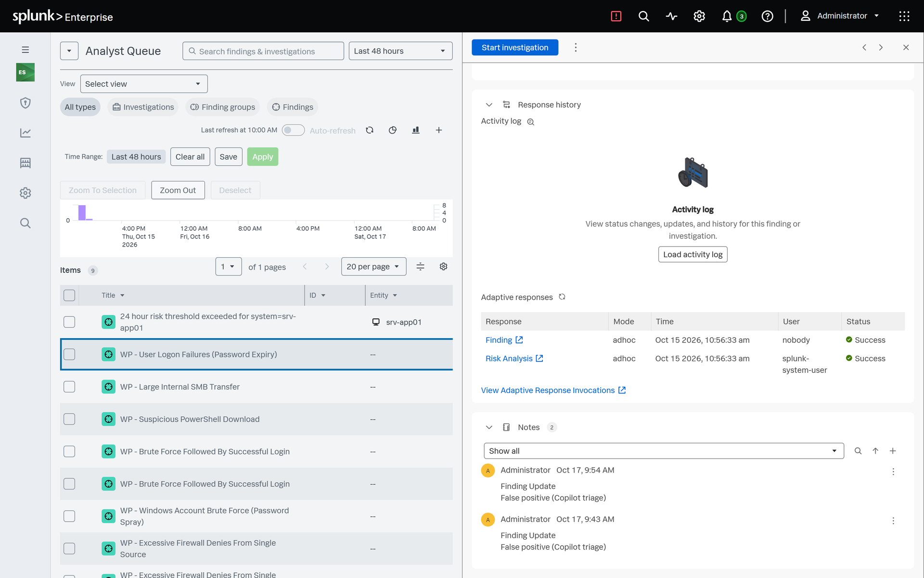Check the User Logon Failures row
Image resolution: width=924 pixels, height=578 pixels.
(x=69, y=355)
